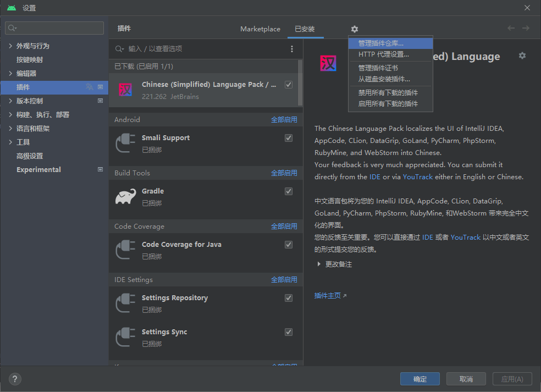Select 按键映射 in the settings tree
Viewport: 541px width, 392px height.
[30, 59]
